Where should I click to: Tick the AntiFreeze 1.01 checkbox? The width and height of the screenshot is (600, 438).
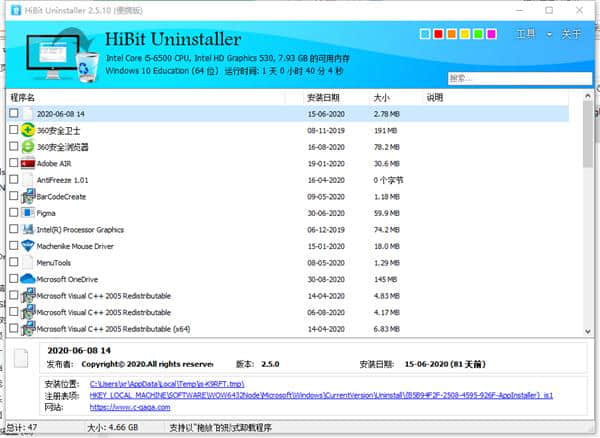13,179
